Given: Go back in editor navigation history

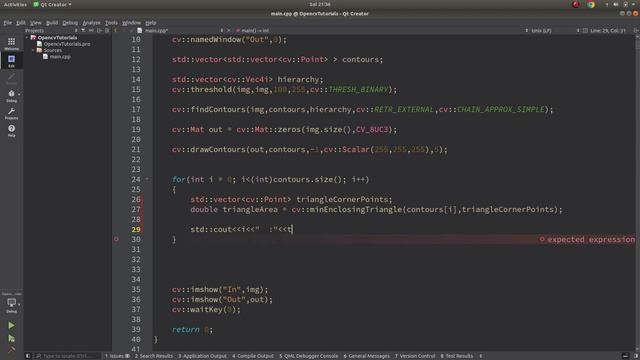Looking at the screenshot, I should click(116, 31).
